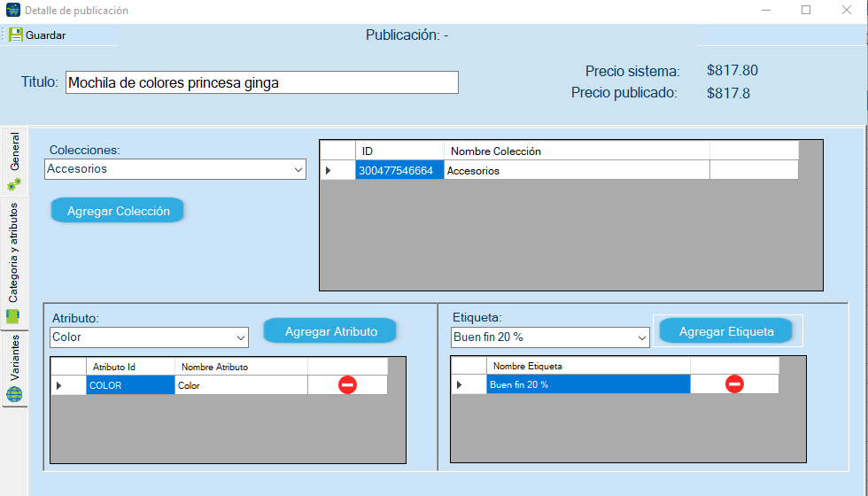
Task: Click the ID column header
Action: 399,151
